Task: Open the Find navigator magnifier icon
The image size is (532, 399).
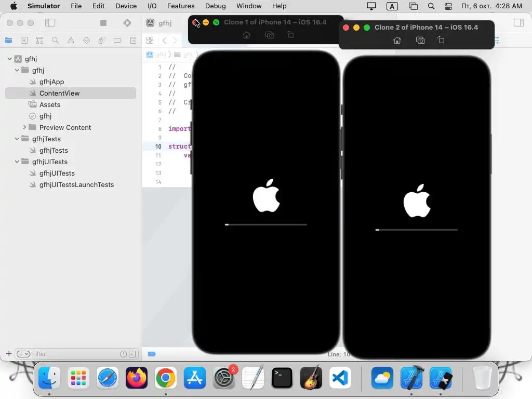Action: pyautogui.click(x=55, y=41)
